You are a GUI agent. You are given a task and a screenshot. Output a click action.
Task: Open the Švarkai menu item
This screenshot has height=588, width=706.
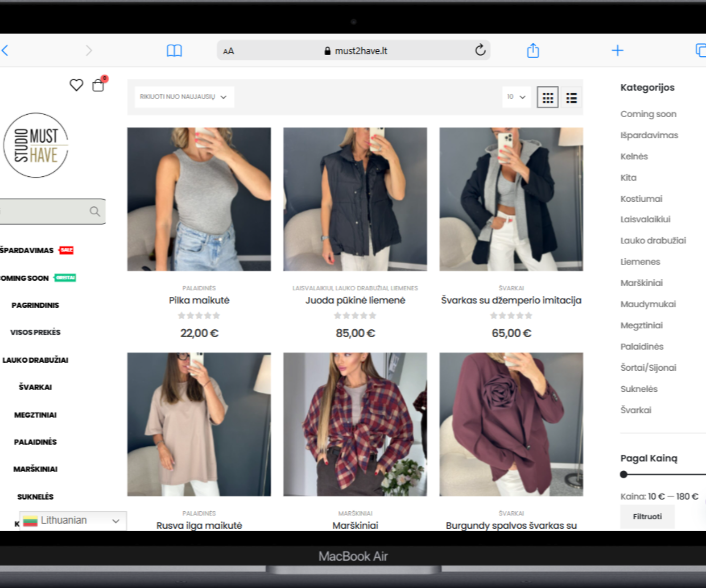(x=35, y=387)
